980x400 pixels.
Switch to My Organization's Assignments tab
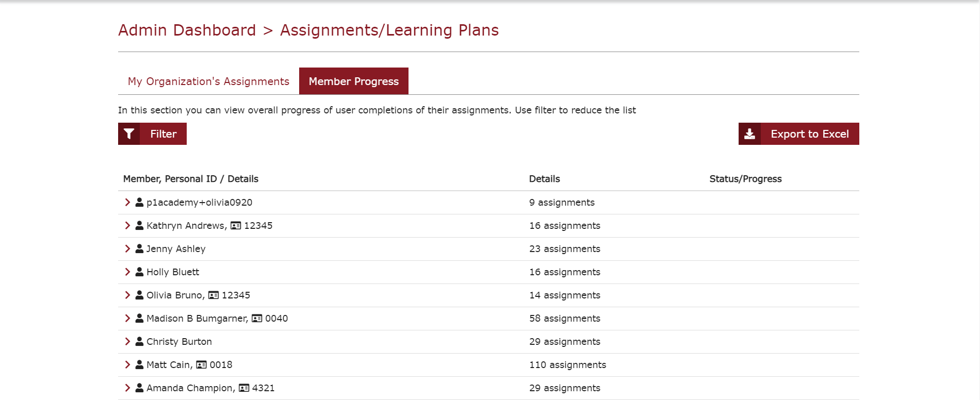tap(208, 81)
